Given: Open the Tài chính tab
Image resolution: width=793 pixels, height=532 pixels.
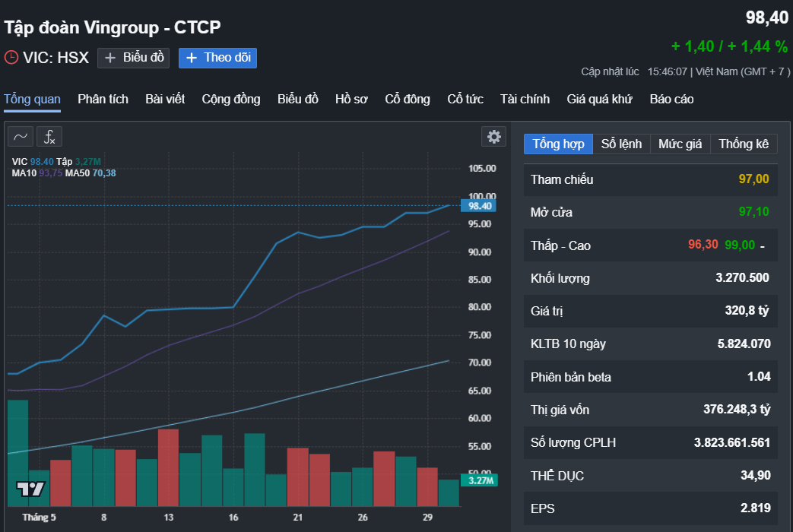Looking at the screenshot, I should 525,99.
